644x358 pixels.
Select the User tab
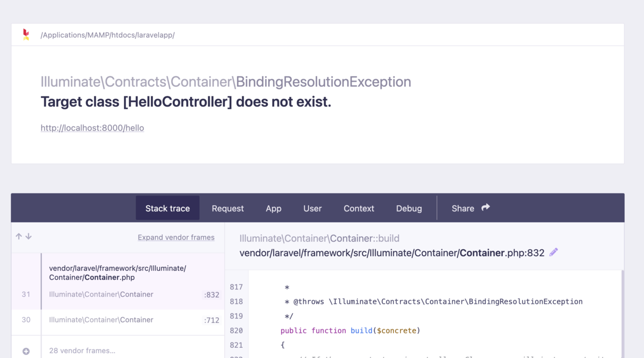(312, 208)
